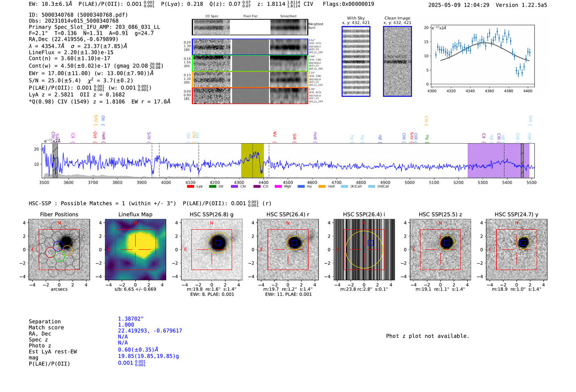Select the blue-bordered 2D spectrum row
Screen dimensions: 576x392
click(x=250, y=47)
